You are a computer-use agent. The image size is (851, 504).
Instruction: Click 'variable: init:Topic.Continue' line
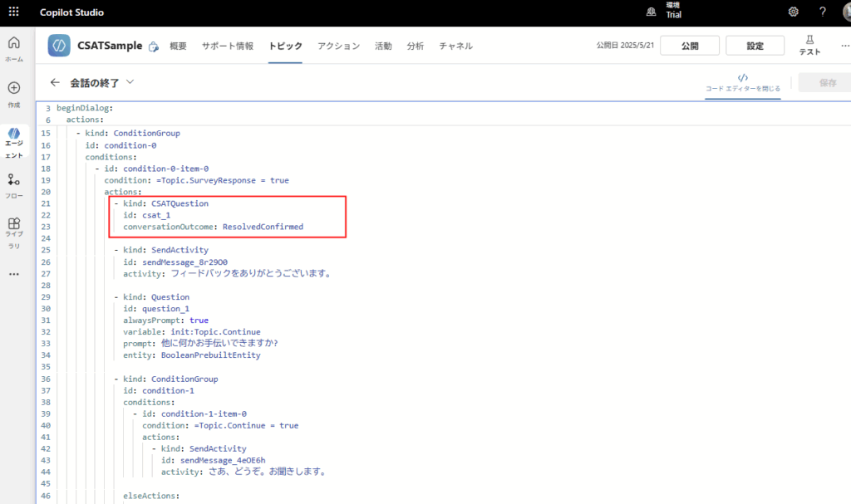(x=192, y=331)
